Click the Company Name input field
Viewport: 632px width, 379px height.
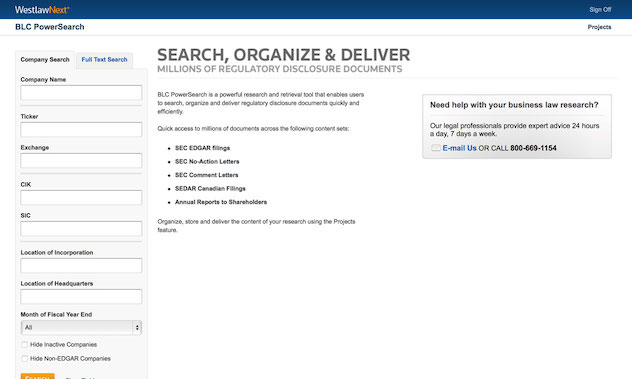tap(81, 92)
